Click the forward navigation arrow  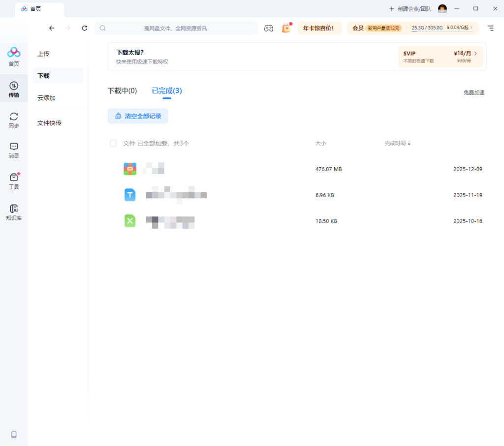[68, 28]
